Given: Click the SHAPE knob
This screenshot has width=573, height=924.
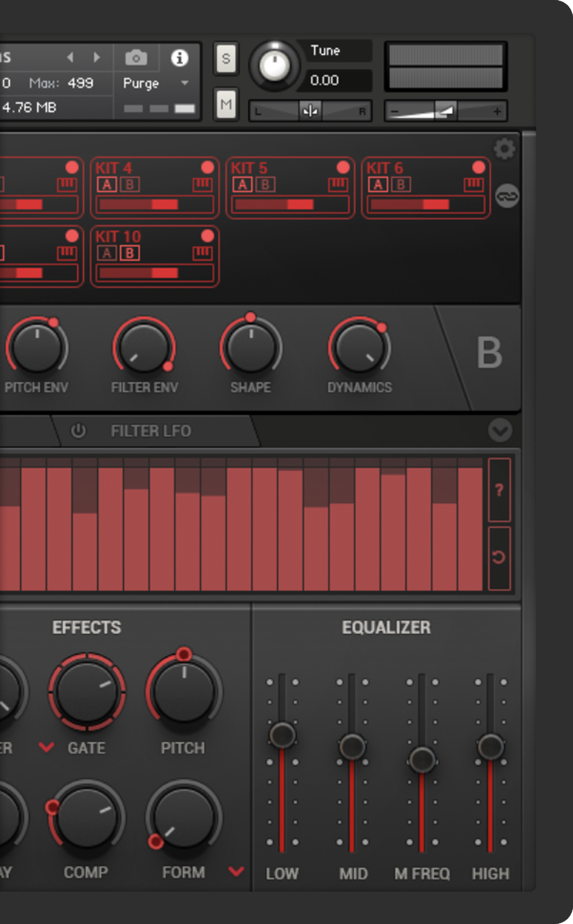Looking at the screenshot, I should point(251,347).
